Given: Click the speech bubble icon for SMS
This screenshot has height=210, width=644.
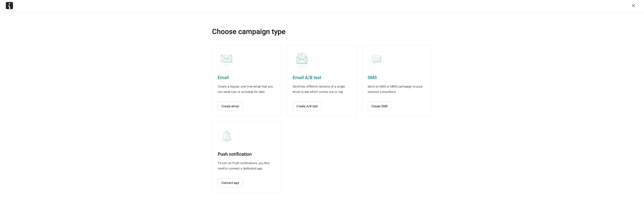Looking at the screenshot, I should [376, 59].
